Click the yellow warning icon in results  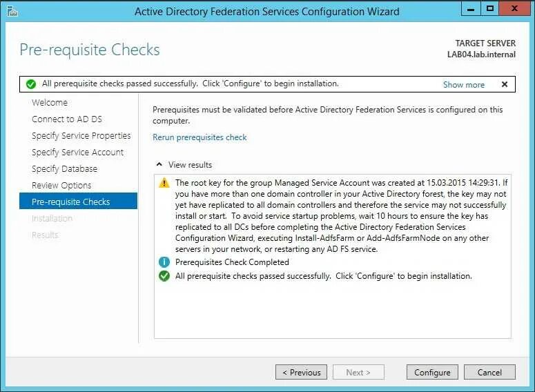(x=164, y=183)
